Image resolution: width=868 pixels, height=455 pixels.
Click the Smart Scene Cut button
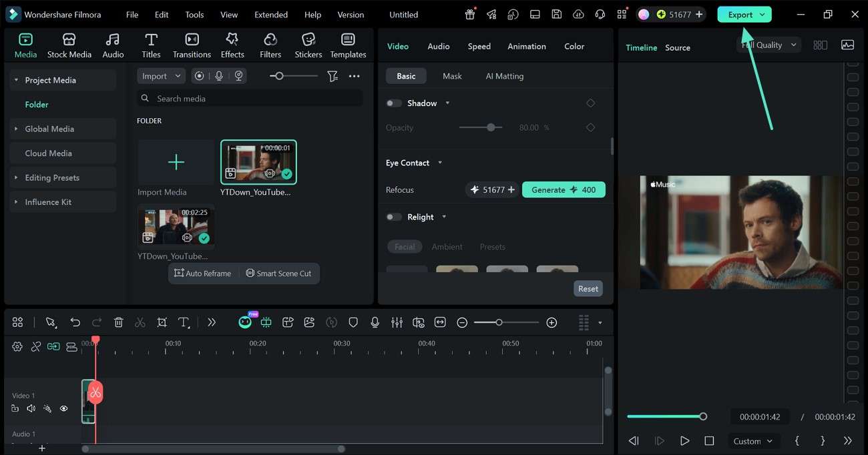click(278, 274)
